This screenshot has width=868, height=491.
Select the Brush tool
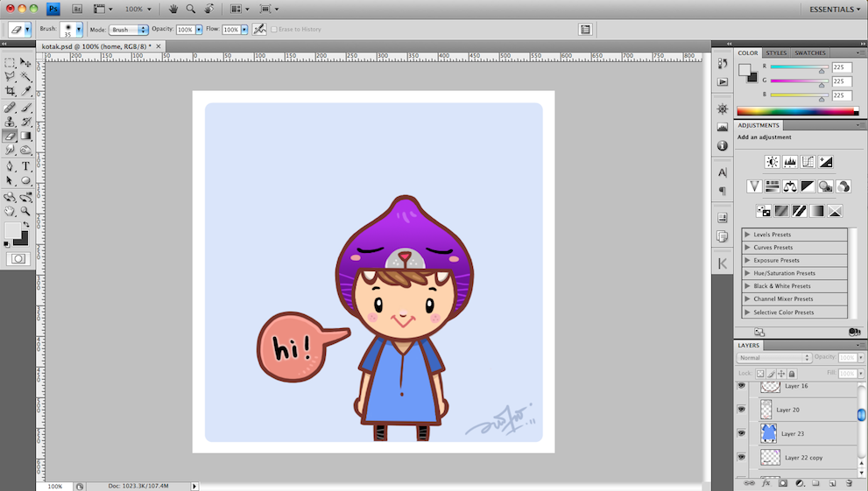coord(25,108)
